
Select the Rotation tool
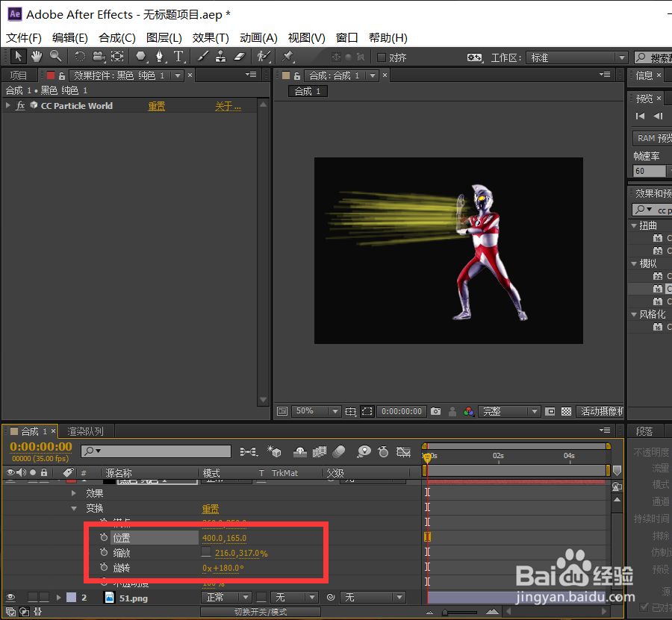click(80, 57)
